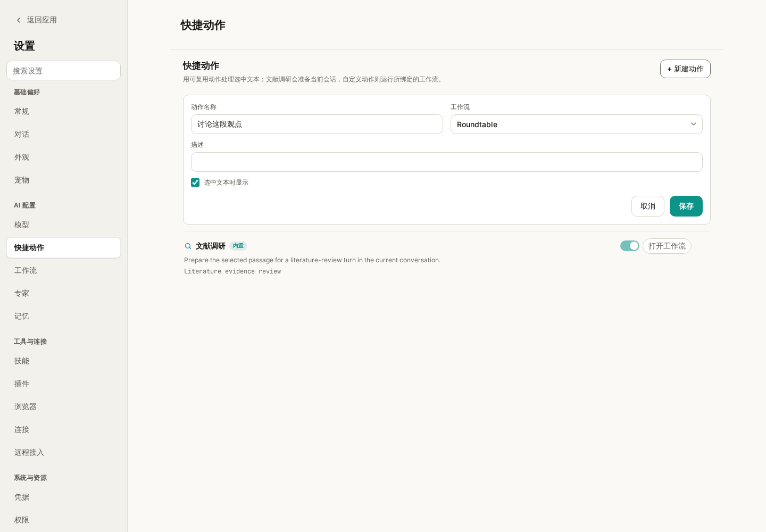The width and height of the screenshot is (766, 532).
Task: Click the 动作名称 input containing 讨论这段观点
Action: click(317, 124)
